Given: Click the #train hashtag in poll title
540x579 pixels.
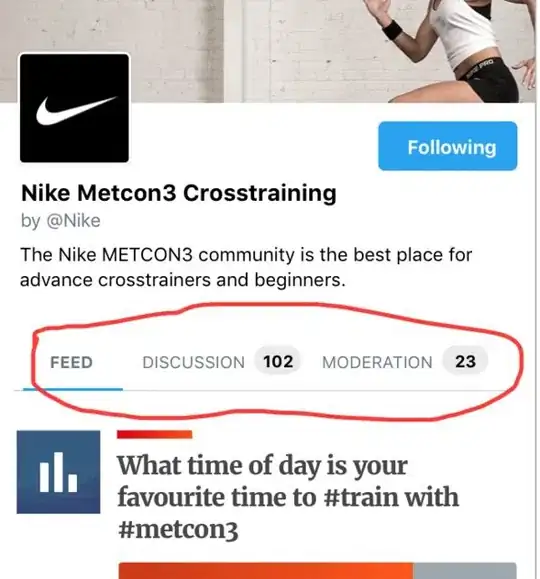Looking at the screenshot, I should pyautogui.click(x=360, y=497).
